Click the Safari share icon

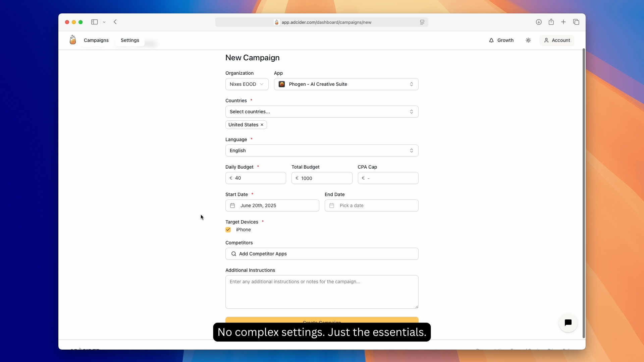click(551, 22)
